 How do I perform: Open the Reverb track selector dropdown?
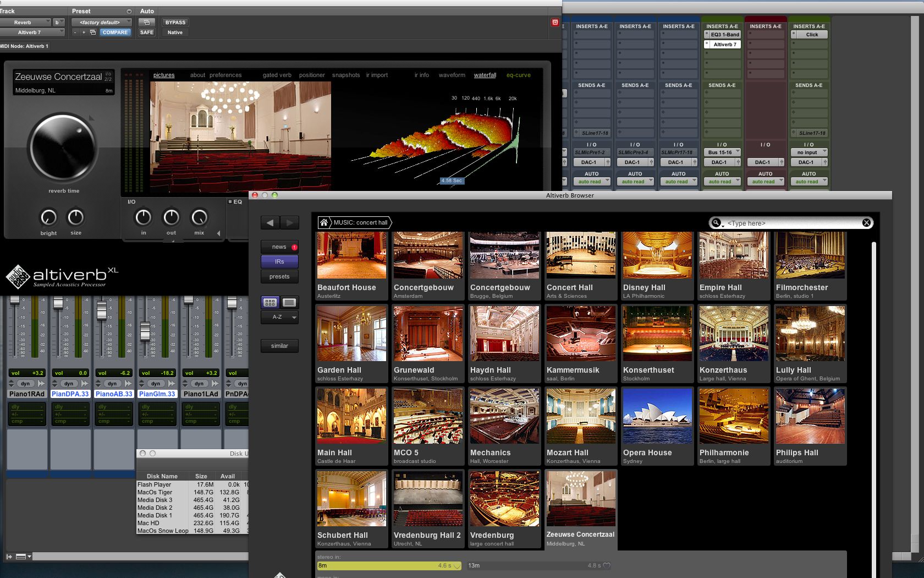click(25, 23)
